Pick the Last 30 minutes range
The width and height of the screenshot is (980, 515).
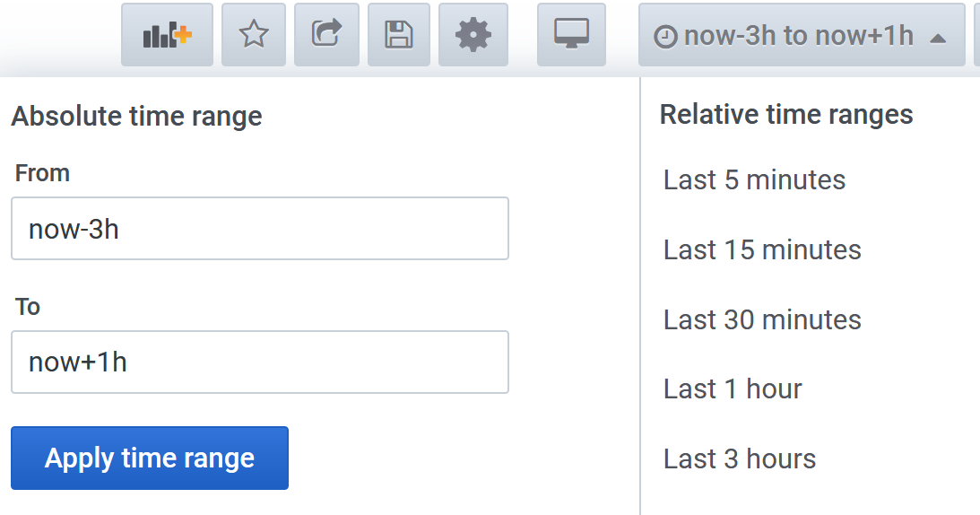pyautogui.click(x=762, y=320)
